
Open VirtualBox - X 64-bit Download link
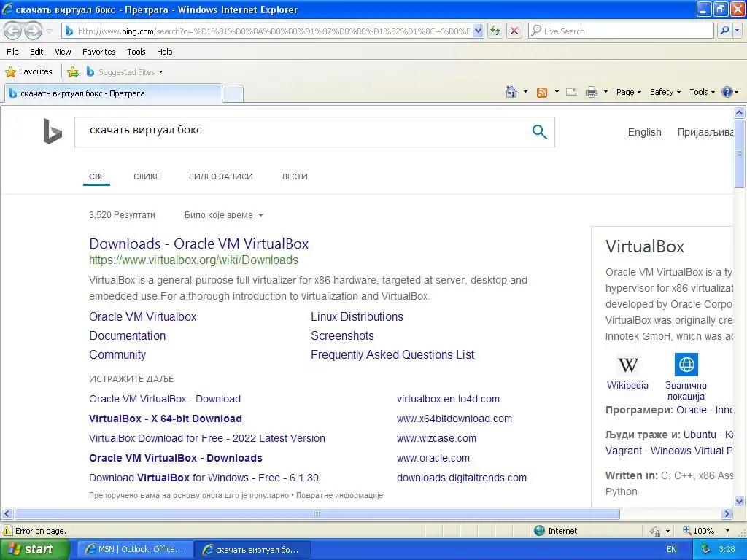(x=166, y=419)
